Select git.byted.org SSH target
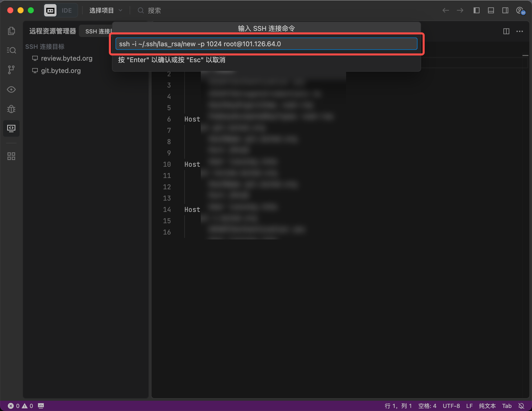Screen dimensions: 532x411 tap(61, 71)
